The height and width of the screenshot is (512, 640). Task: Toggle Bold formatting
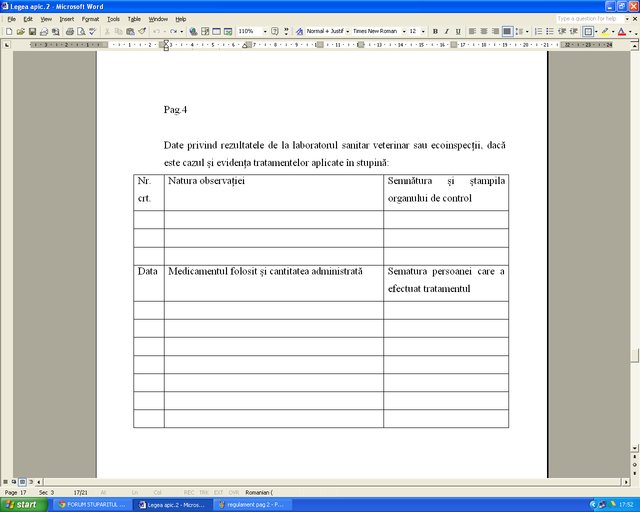point(435,31)
